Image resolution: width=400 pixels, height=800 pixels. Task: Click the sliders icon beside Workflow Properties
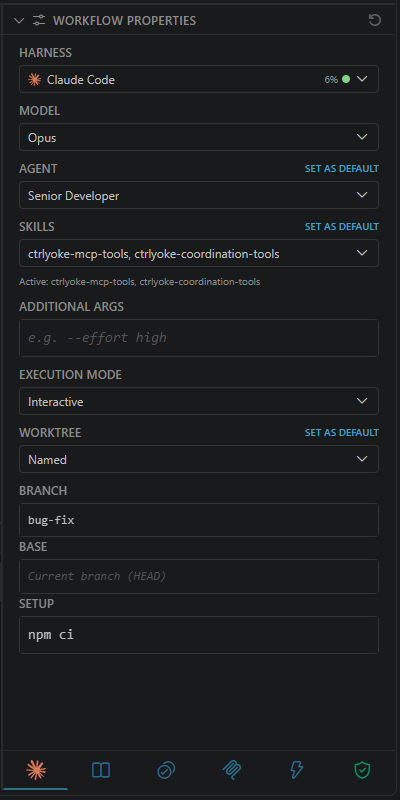pos(39,20)
